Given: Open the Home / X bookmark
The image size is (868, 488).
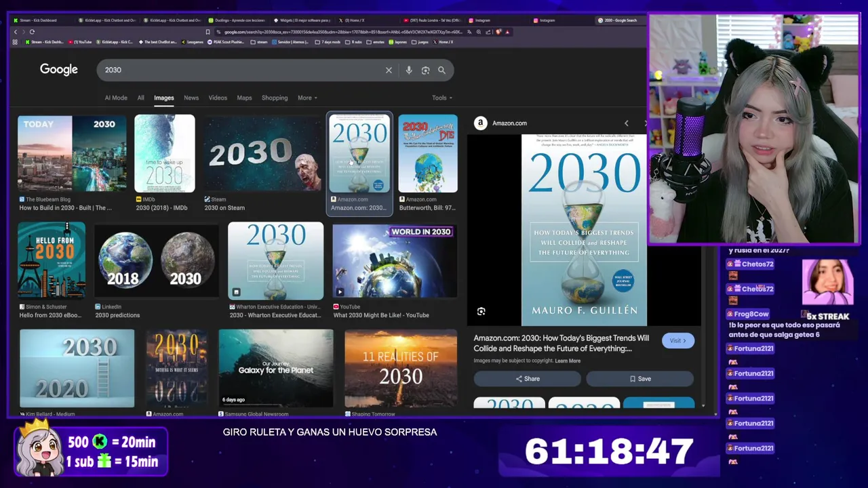Looking at the screenshot, I should [x=443, y=42].
